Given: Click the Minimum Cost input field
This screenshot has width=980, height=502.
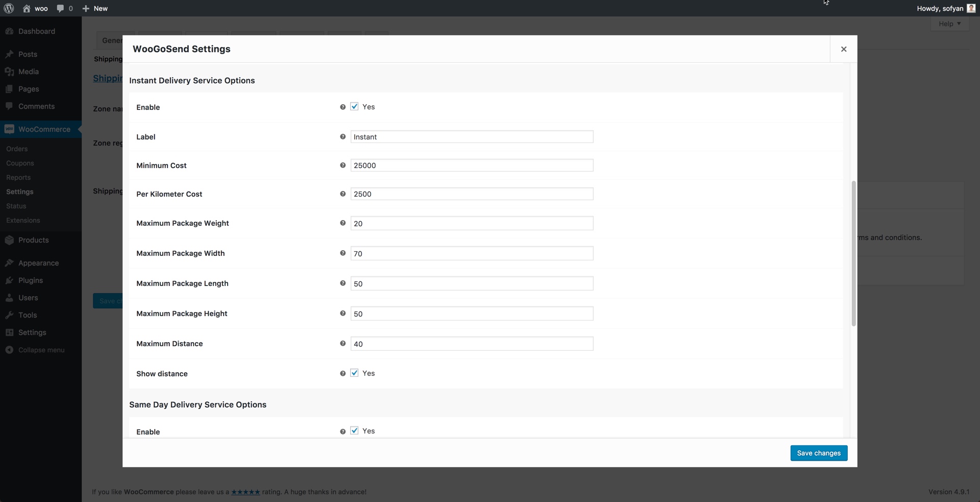Looking at the screenshot, I should pyautogui.click(x=472, y=165).
